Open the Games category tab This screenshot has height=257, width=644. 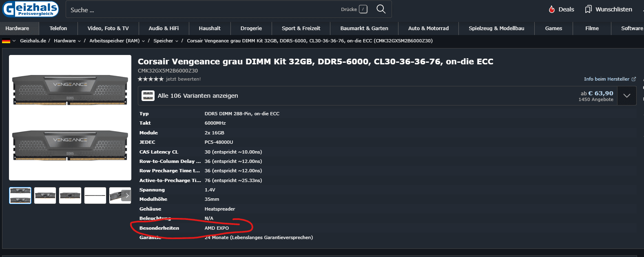[553, 29]
